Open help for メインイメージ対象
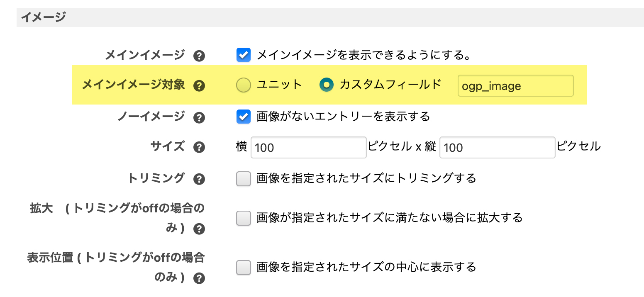This screenshot has width=644, height=297. 199,86
